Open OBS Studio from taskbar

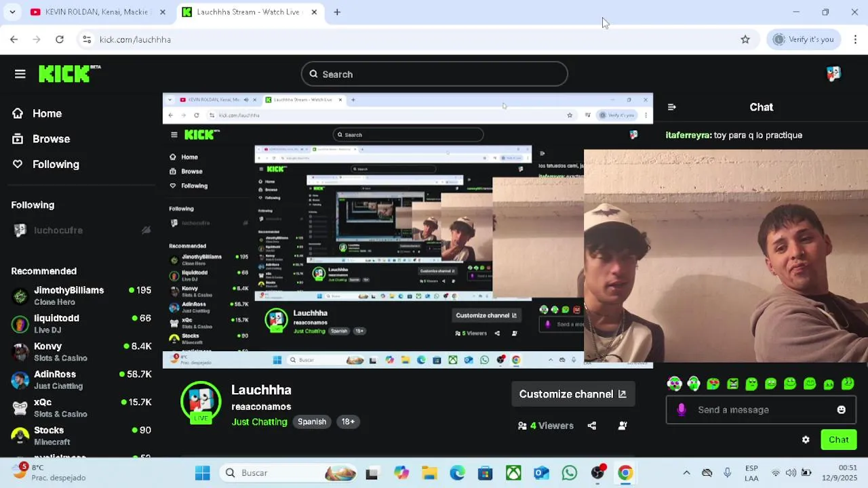coord(597,472)
